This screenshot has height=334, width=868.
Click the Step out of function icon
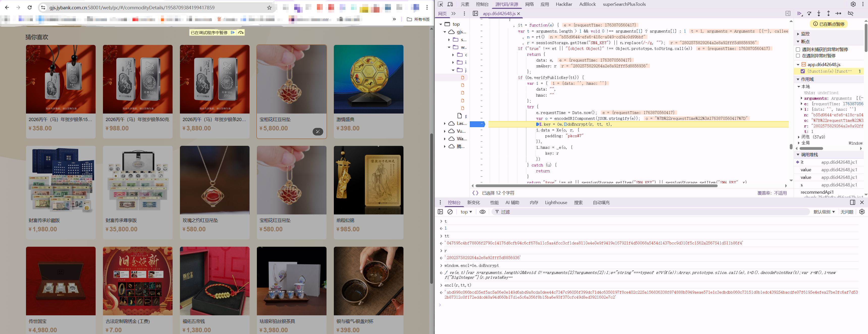click(x=828, y=13)
